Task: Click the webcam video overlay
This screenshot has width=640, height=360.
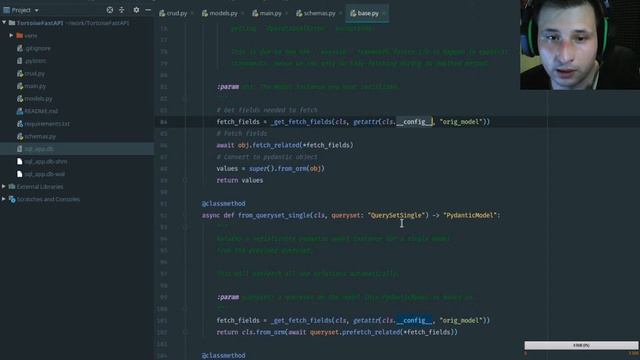Action: tap(580, 44)
